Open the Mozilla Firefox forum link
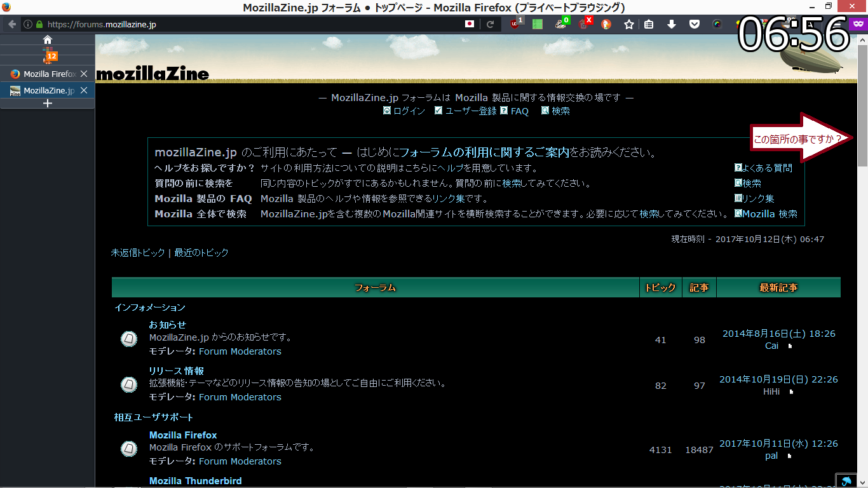 pyautogui.click(x=183, y=435)
